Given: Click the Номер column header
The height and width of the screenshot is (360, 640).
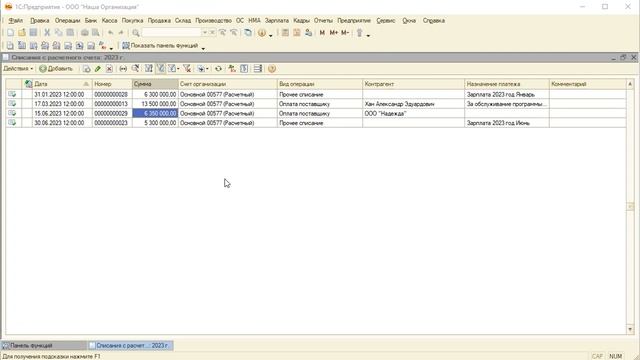Looking at the screenshot, I should click(x=112, y=84).
